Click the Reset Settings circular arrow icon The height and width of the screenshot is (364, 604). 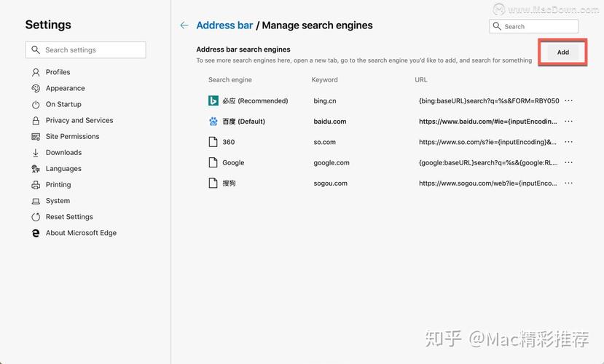click(x=36, y=217)
